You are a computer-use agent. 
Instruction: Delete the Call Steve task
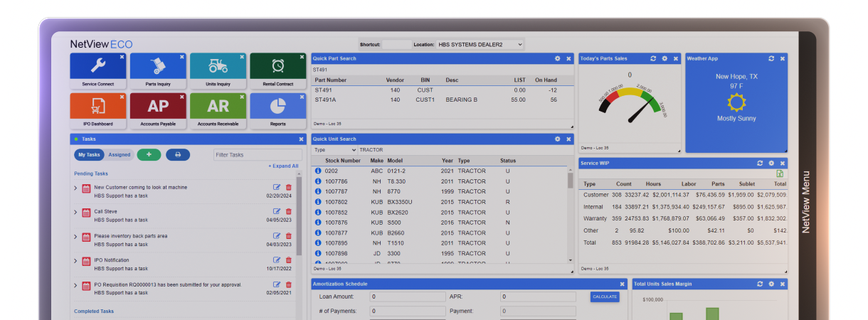click(x=288, y=211)
